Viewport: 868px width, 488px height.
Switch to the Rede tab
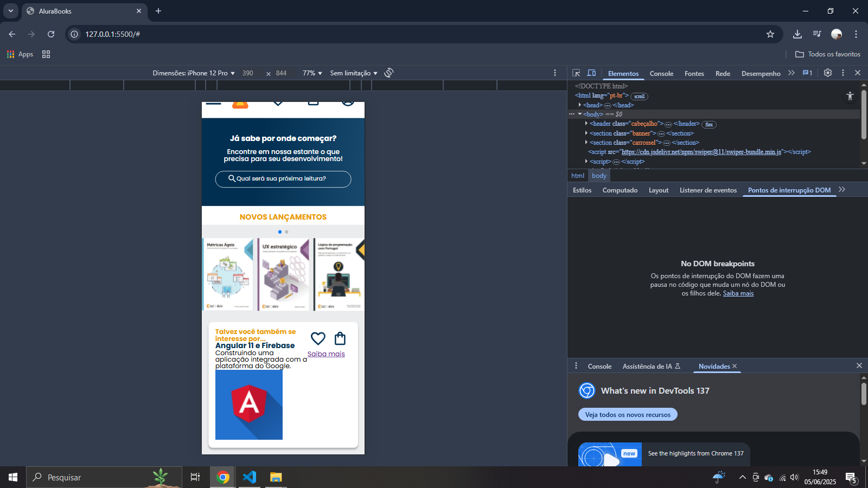pos(723,74)
